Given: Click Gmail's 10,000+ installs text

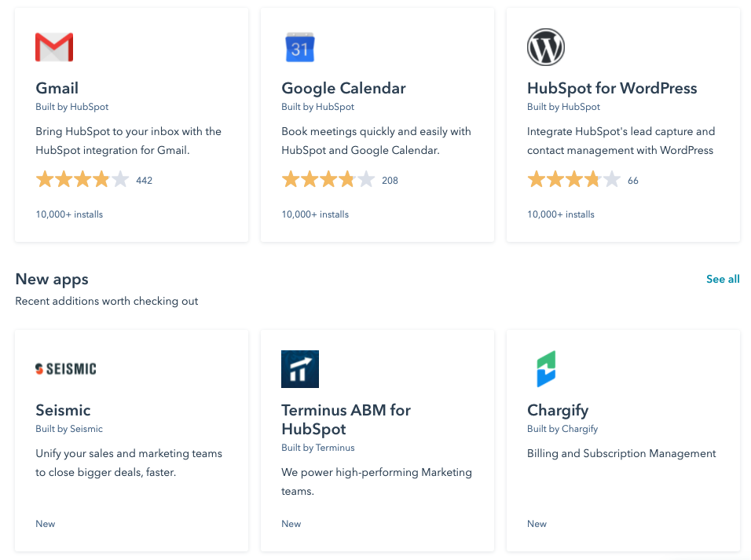Looking at the screenshot, I should point(69,214).
